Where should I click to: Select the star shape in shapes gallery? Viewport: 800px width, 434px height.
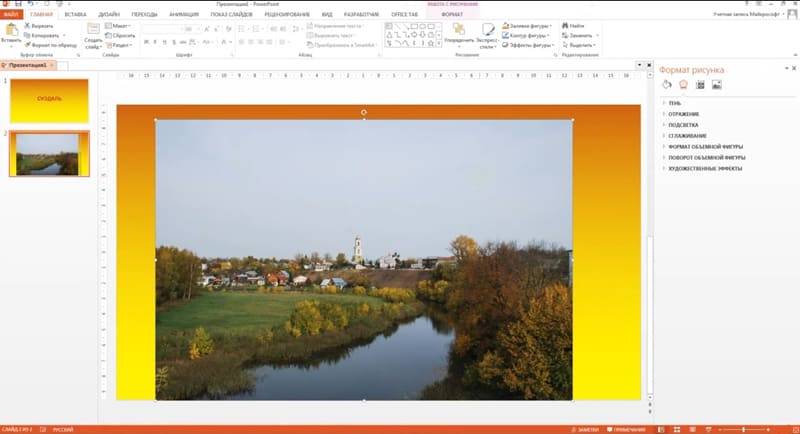431,44
